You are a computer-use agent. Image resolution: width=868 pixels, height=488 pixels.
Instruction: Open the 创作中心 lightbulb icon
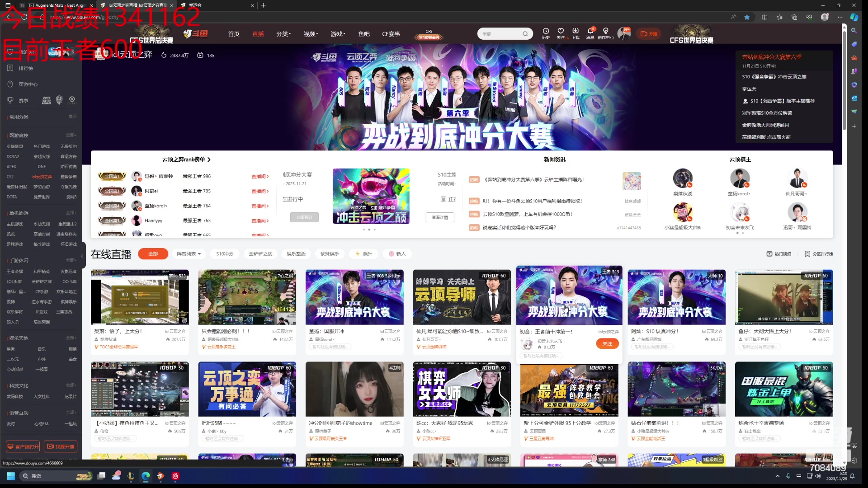pos(606,31)
